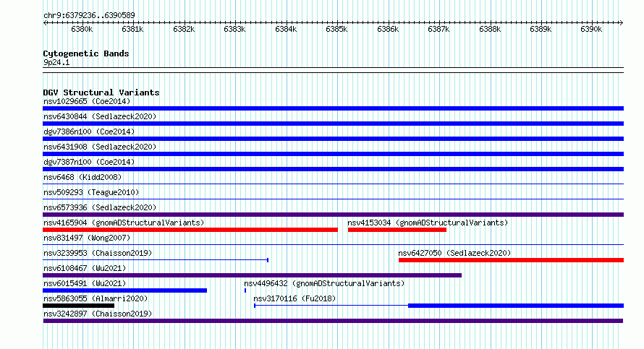Open the nsv6430844 (Sedlazeck2020) variant label
This screenshot has height=349, width=644.
point(100,116)
